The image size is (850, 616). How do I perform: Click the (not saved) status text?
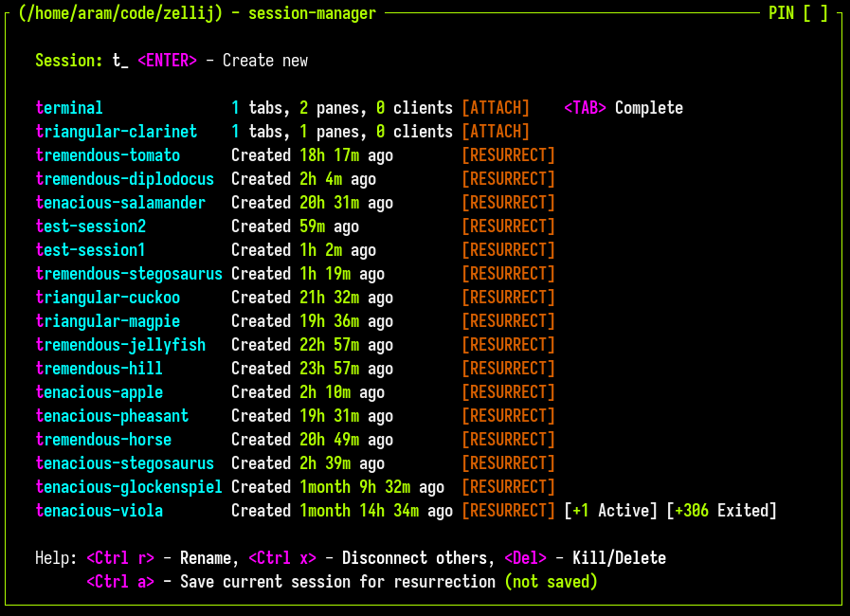click(x=552, y=581)
